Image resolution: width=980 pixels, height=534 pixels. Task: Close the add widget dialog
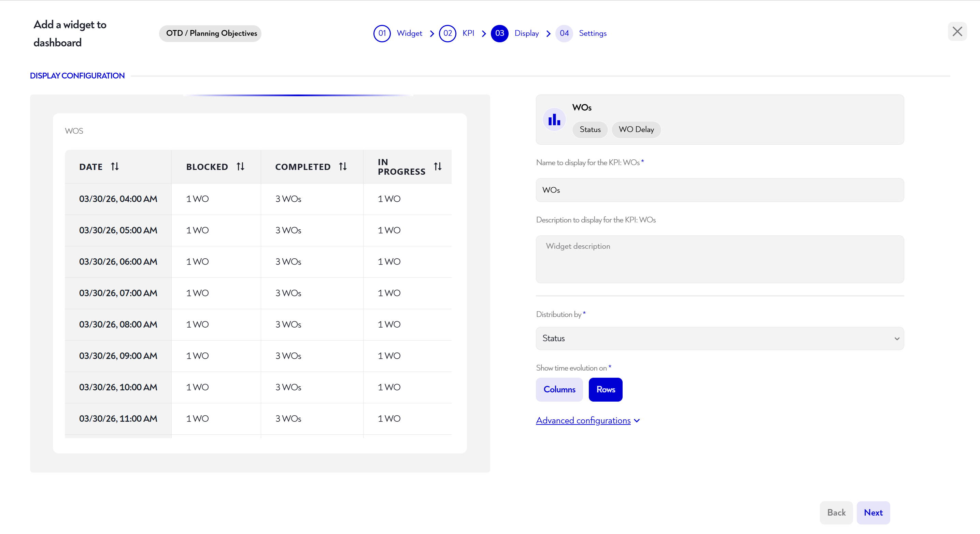pos(957,32)
